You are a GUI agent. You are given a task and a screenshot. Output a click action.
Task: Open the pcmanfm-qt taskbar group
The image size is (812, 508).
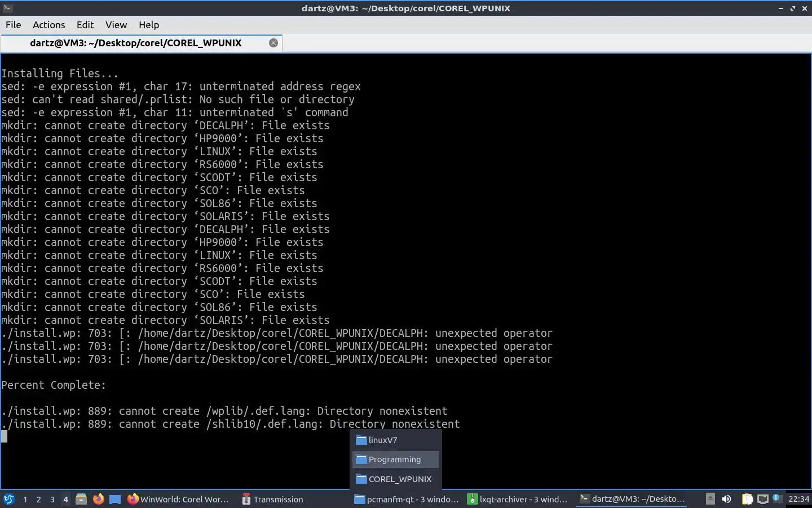pyautogui.click(x=406, y=499)
